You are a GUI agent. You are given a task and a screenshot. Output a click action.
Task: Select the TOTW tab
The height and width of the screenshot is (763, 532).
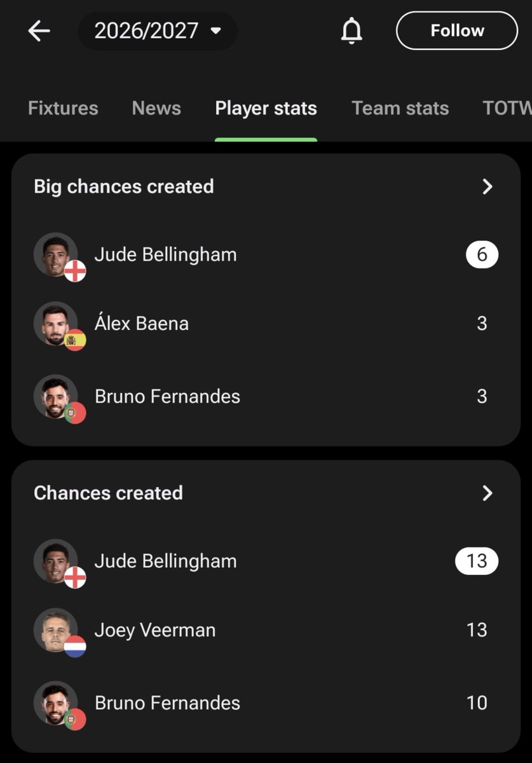[x=507, y=108]
